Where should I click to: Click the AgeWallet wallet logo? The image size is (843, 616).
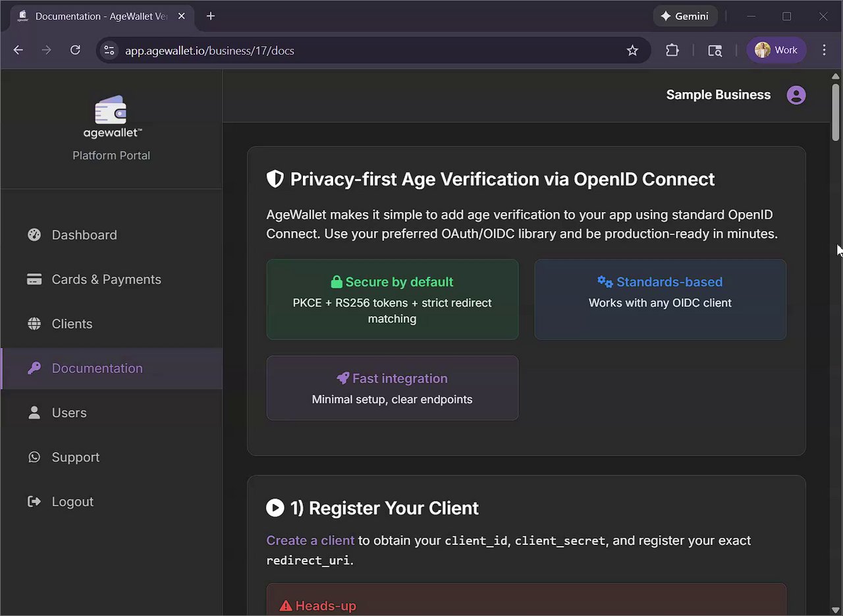(111, 111)
